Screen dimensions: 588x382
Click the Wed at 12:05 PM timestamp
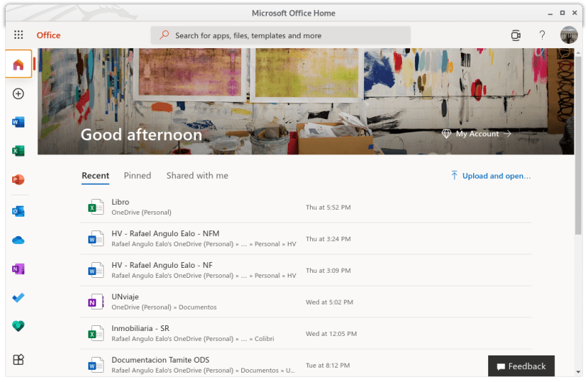[331, 334]
